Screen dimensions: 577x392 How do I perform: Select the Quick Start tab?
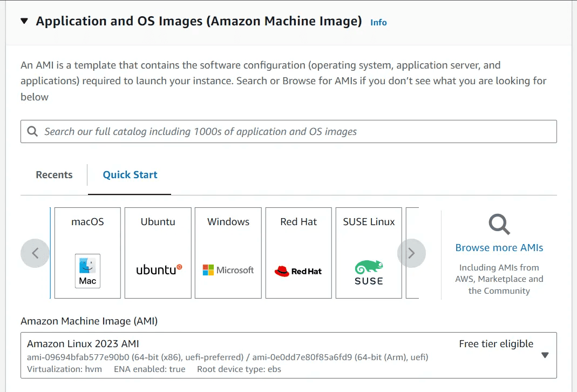pos(130,175)
